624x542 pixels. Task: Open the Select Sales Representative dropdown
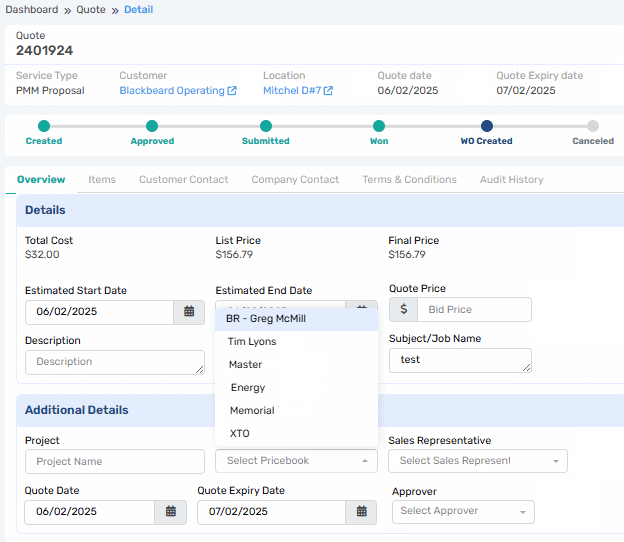[478, 461]
